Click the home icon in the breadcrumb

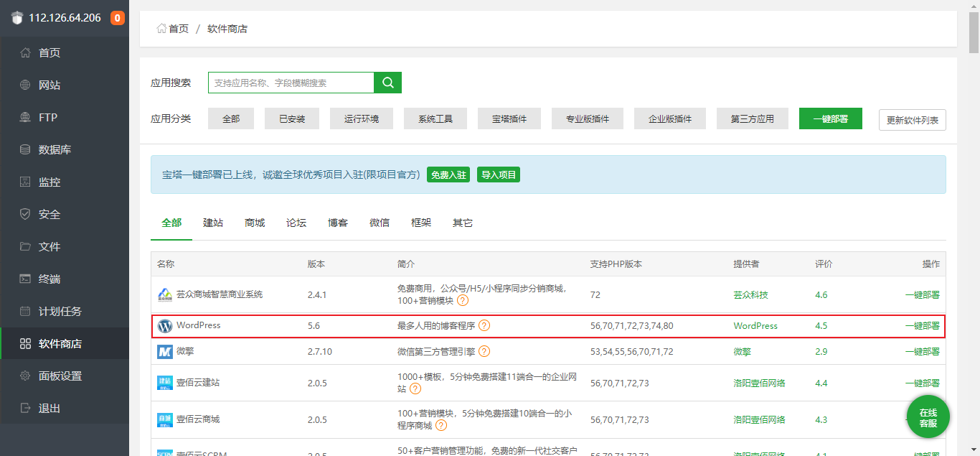click(x=162, y=28)
